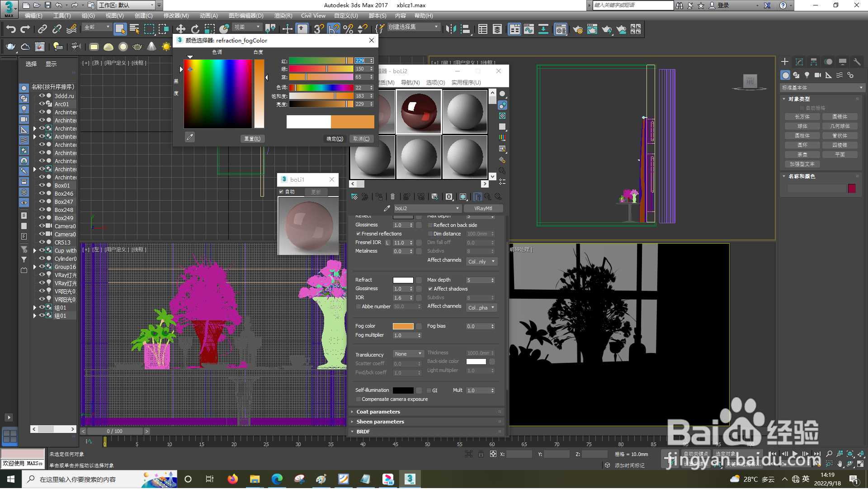Open the 修改器(M) menu
Screen dimensions: 868x489
176,16
